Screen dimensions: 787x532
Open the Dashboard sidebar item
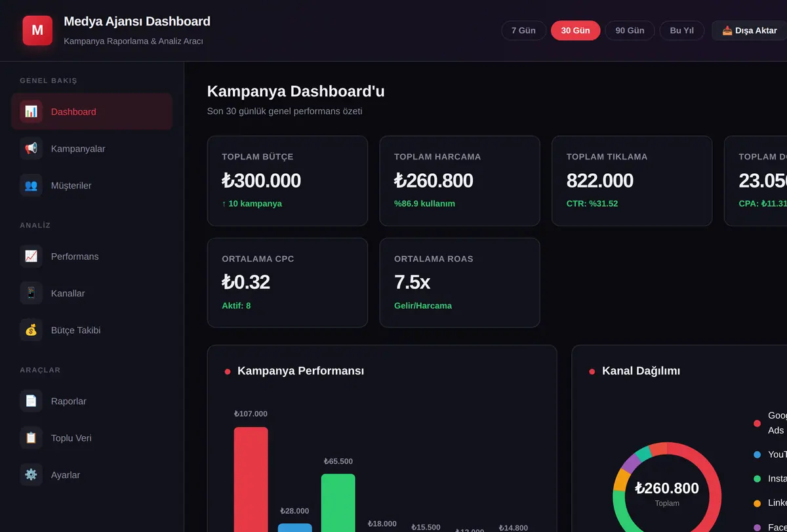[92, 112]
